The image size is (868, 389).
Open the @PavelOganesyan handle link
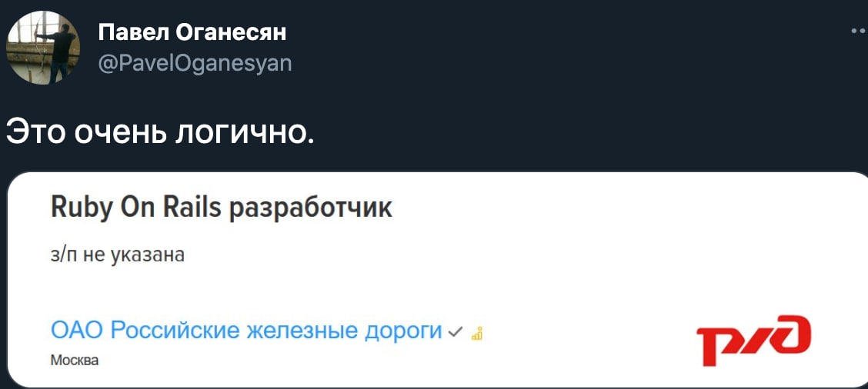pos(195,63)
